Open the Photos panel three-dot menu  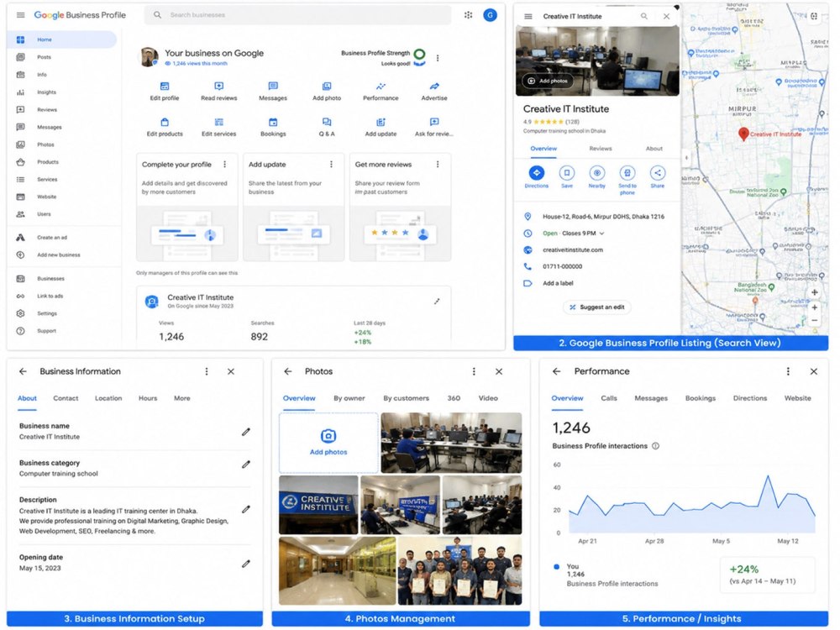coord(474,371)
